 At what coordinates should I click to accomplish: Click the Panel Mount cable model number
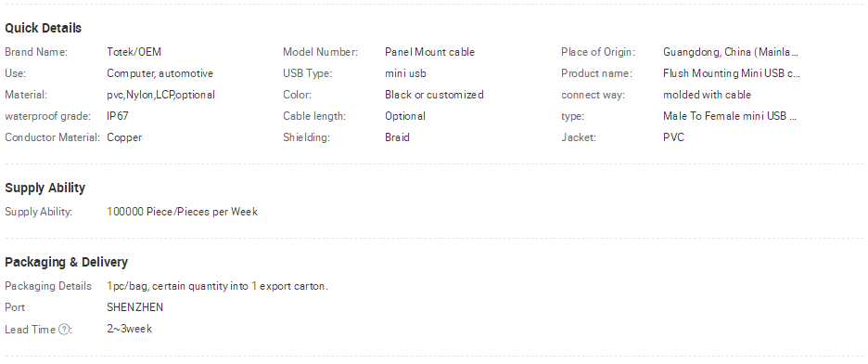[429, 52]
